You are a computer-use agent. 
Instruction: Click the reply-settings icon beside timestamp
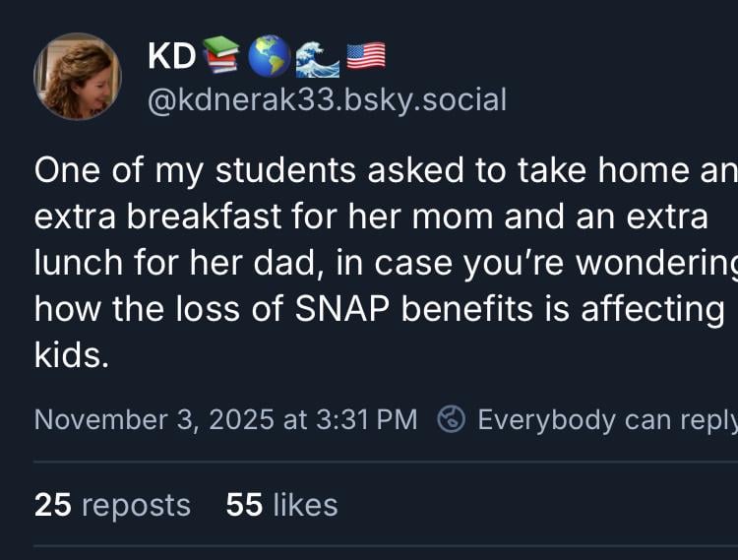coord(451,420)
